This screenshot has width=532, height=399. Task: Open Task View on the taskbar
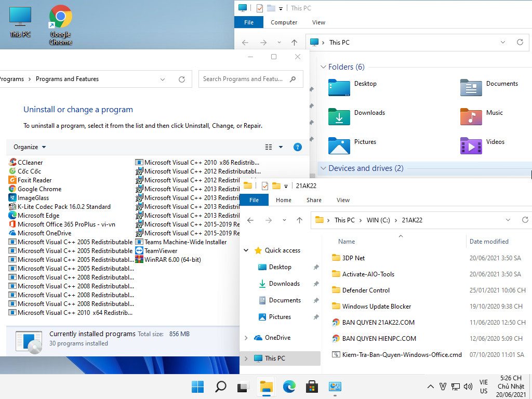243,387
